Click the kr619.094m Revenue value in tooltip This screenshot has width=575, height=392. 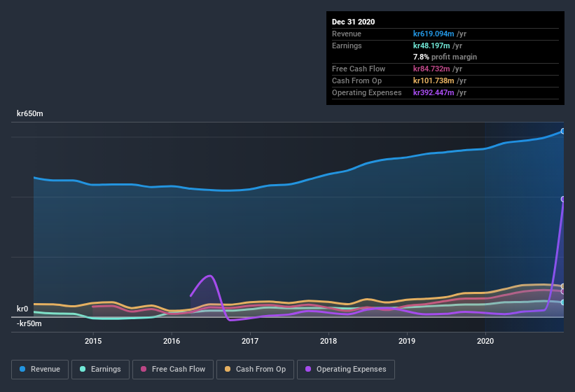click(x=434, y=34)
